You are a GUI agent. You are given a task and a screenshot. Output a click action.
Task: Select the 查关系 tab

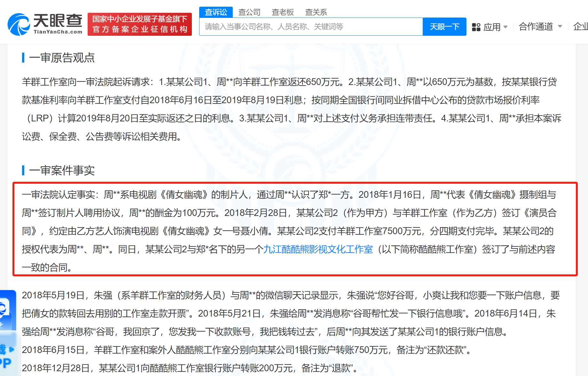coord(316,12)
